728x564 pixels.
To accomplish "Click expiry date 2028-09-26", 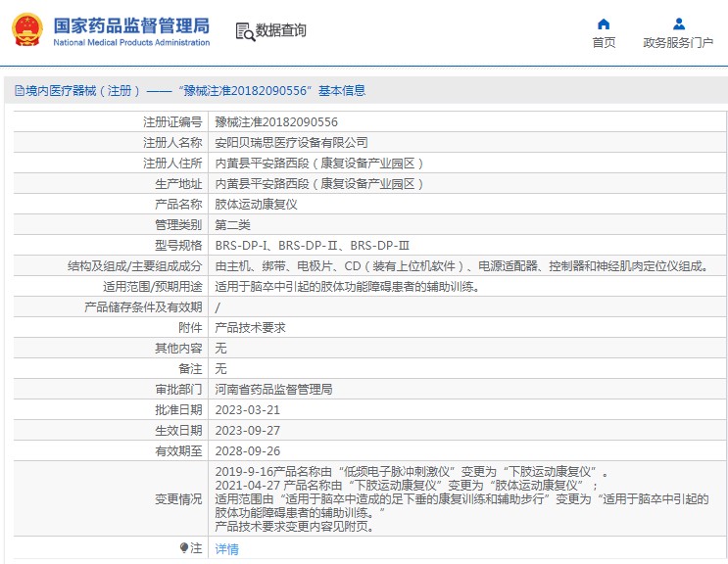I will (248, 450).
